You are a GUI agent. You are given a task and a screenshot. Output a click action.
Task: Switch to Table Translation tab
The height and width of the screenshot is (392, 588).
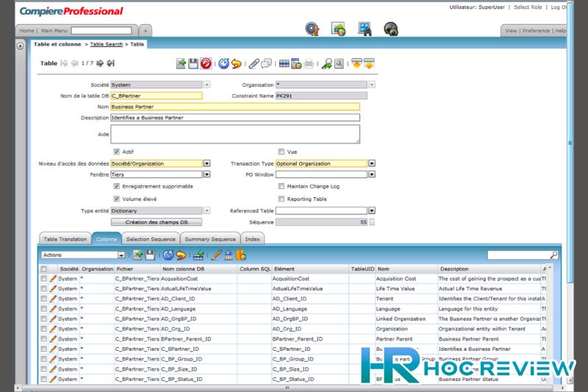pyautogui.click(x=65, y=239)
